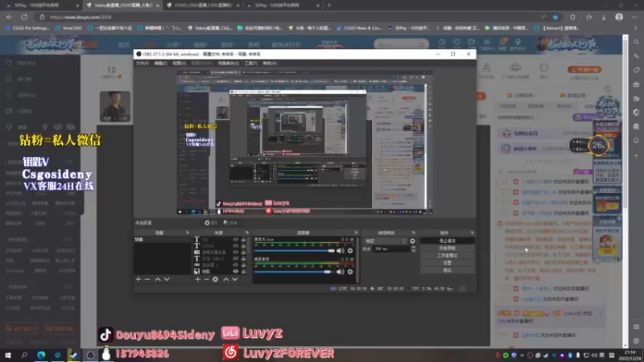Viewport: 644px width, 362px height.
Task: Go back in the Edge browser
Action: (x=9, y=17)
